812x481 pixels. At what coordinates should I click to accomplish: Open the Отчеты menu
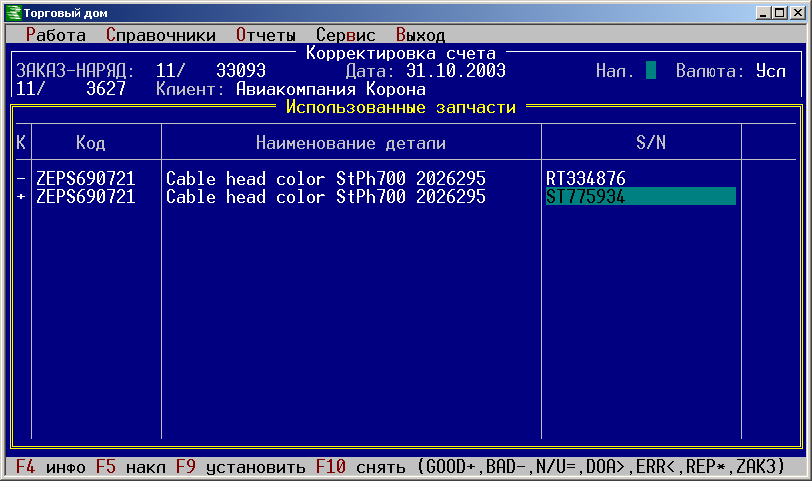266,35
